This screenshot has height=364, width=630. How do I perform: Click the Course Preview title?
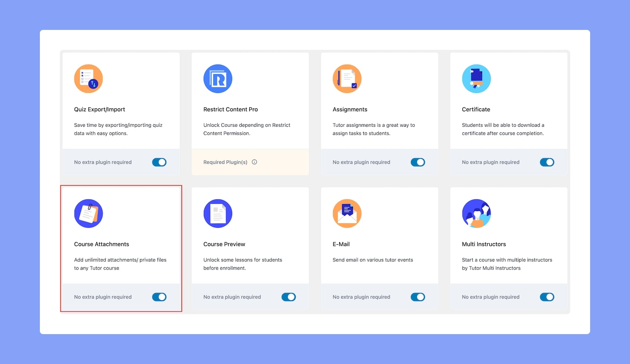click(x=224, y=244)
